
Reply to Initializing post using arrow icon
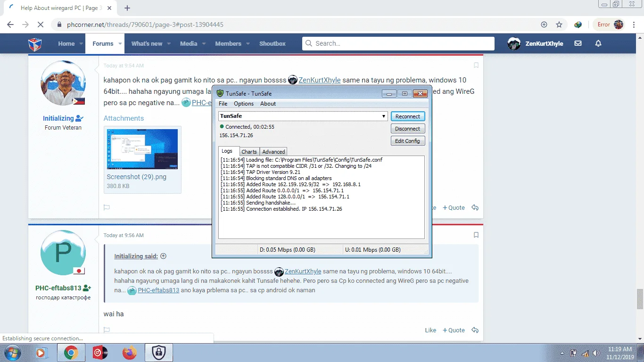coord(475,207)
